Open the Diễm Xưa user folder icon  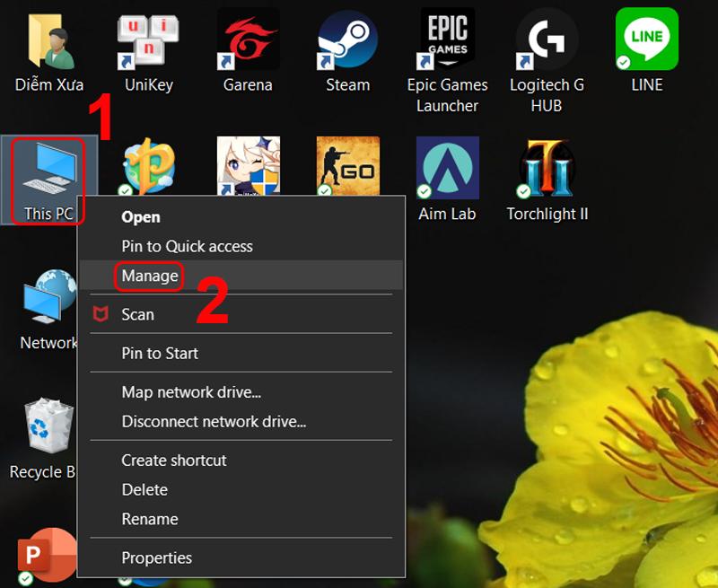pyautogui.click(x=50, y=41)
